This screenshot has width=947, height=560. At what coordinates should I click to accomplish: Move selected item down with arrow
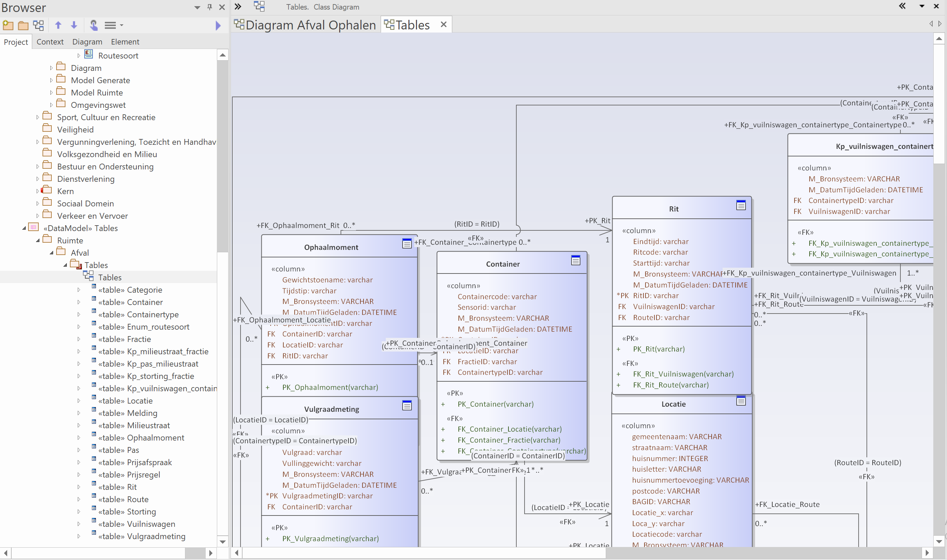(74, 25)
